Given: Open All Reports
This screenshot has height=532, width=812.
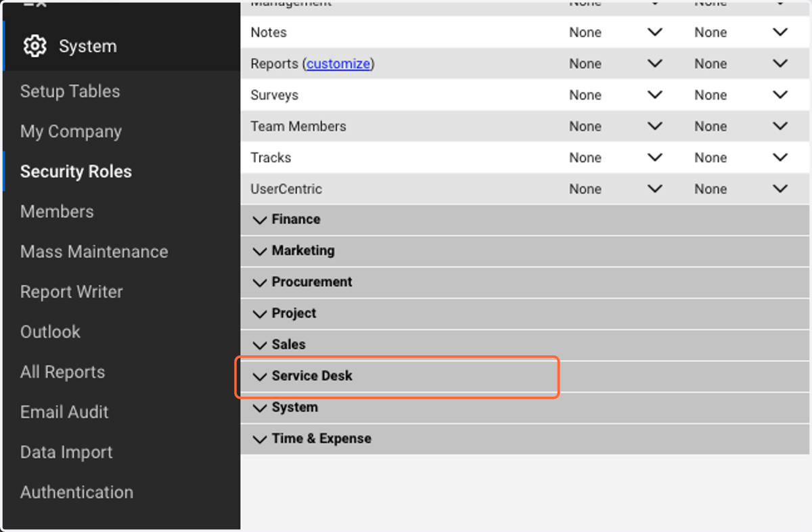Looking at the screenshot, I should [62, 372].
